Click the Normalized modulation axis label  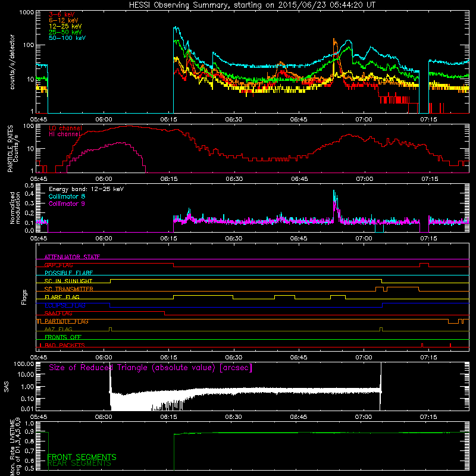pos(15,208)
